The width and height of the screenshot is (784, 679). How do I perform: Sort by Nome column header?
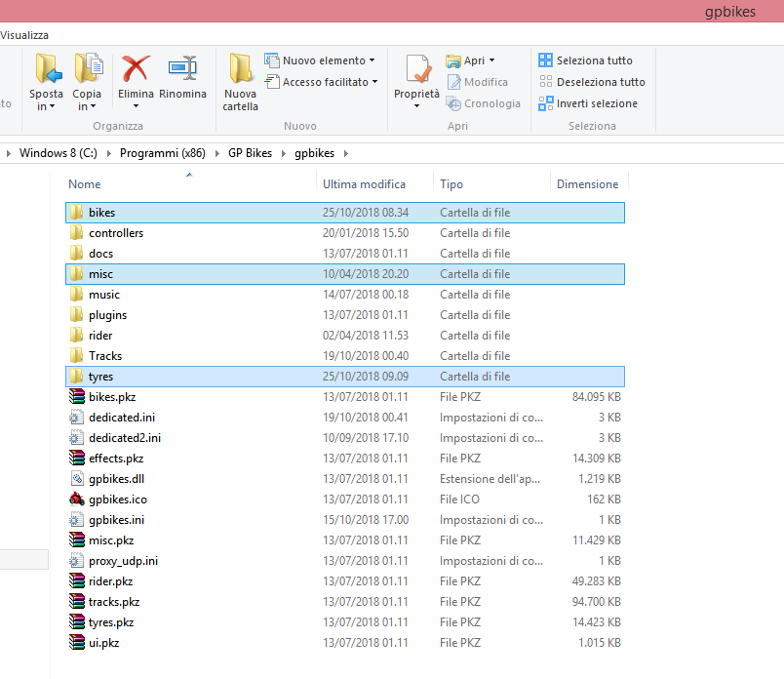pyautogui.click(x=85, y=184)
